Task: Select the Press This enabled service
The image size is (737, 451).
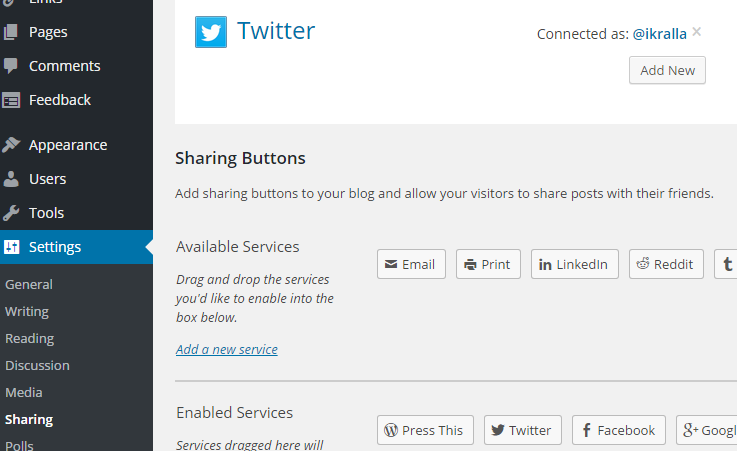Action: point(425,430)
